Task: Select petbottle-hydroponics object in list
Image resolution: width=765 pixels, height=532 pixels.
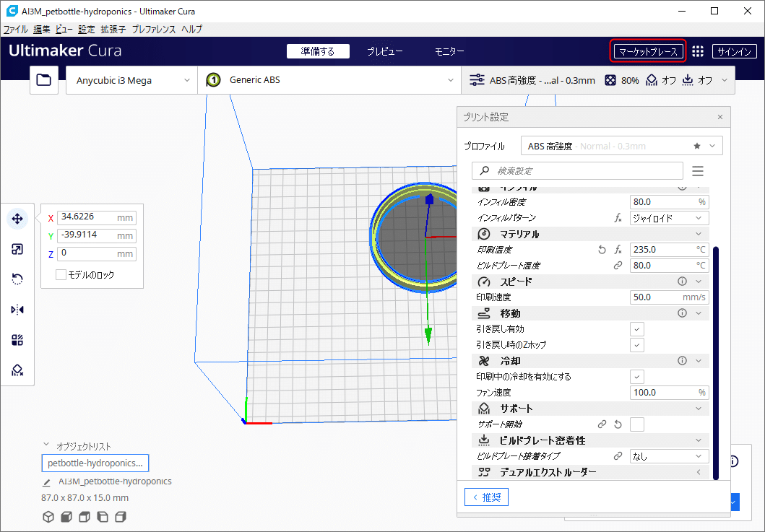Action: (x=95, y=463)
